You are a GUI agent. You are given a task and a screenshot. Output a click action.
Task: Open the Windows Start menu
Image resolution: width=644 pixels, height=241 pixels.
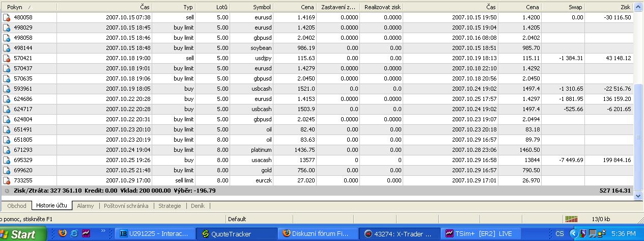pos(23,234)
